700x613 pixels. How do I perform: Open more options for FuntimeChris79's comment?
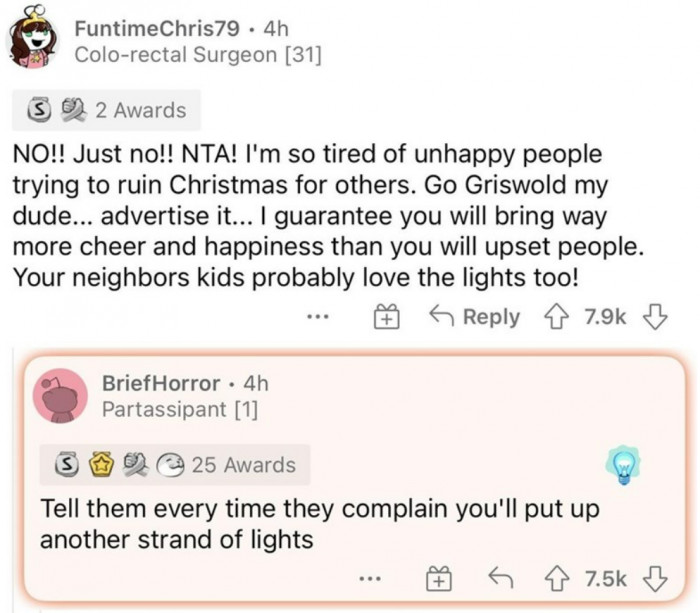318,318
